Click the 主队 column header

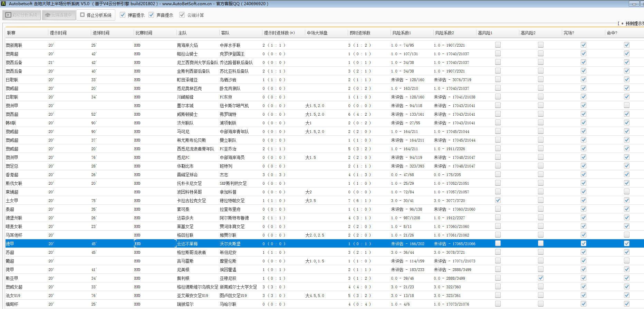[182, 33]
